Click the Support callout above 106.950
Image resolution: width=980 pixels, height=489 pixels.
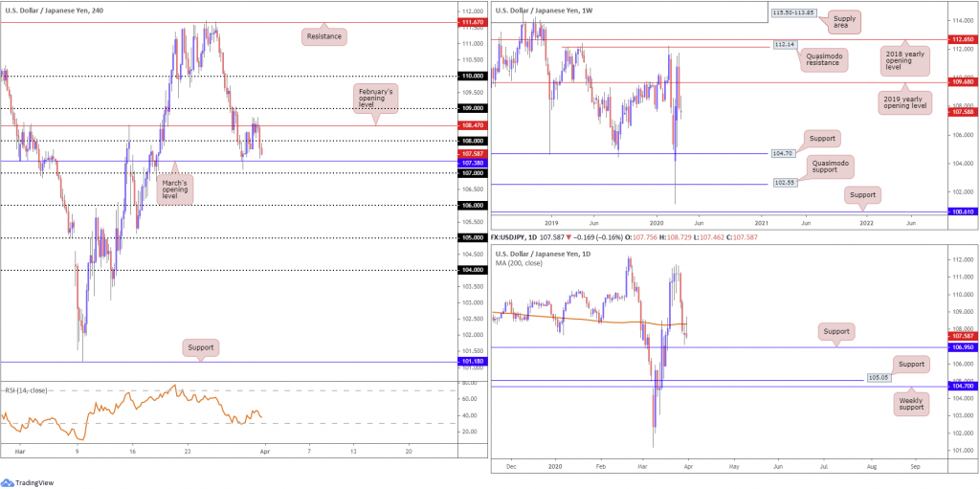835,332
